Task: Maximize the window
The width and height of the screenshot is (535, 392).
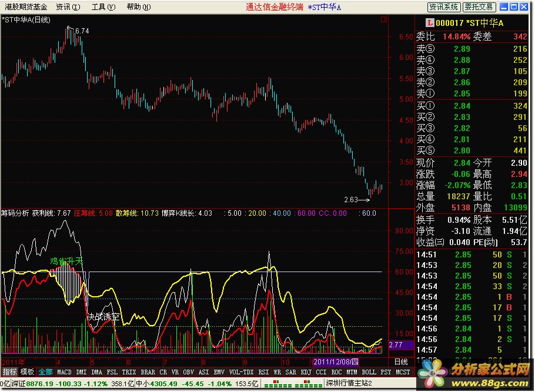Action: point(514,7)
